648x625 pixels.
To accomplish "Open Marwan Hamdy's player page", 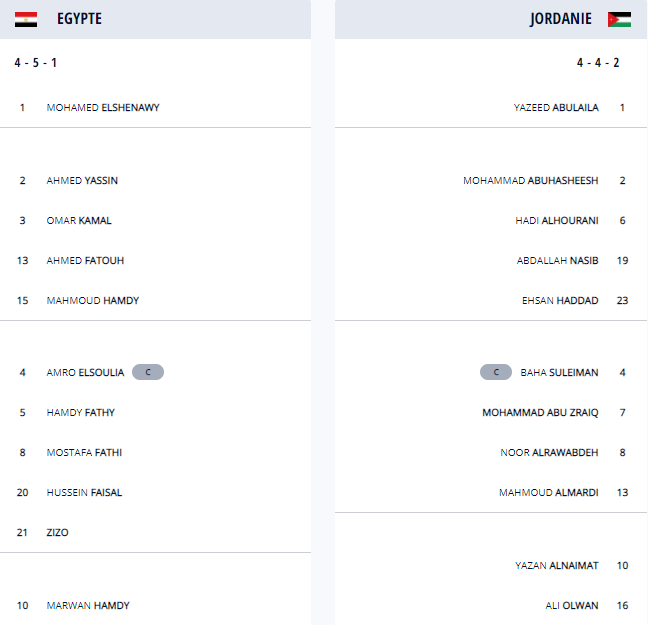I will 88,606.
